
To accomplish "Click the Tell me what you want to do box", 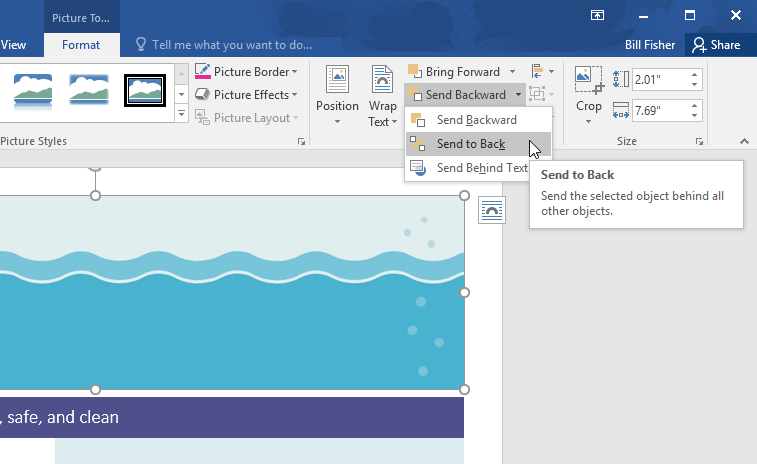I will tap(230, 45).
